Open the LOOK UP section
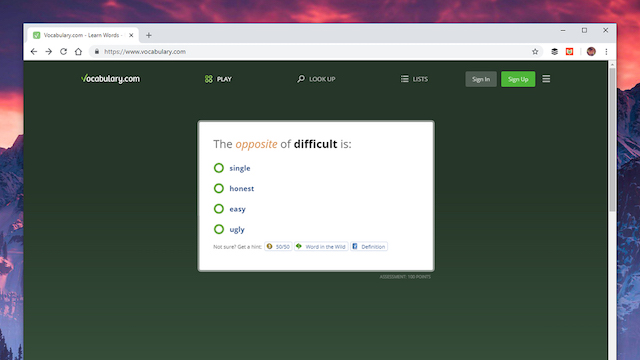Viewport: 640px width, 360px height. pos(316,79)
